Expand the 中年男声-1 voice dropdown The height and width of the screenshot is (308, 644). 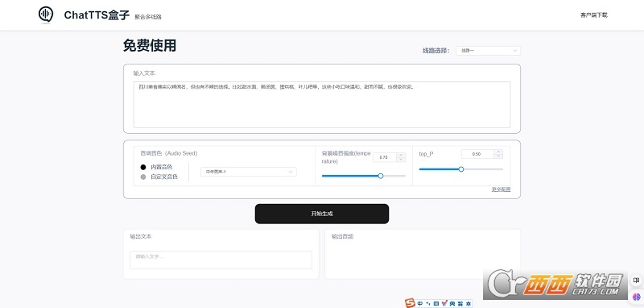click(249, 172)
